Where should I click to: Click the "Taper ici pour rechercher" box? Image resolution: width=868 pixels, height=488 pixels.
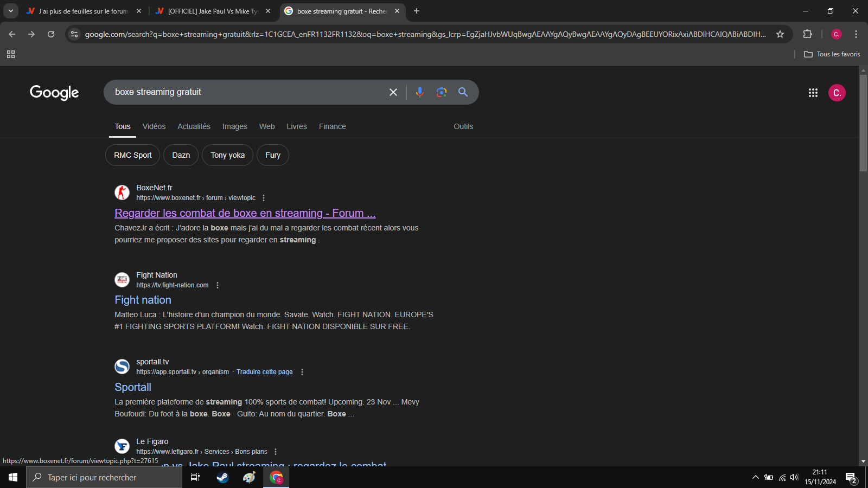coord(104,477)
